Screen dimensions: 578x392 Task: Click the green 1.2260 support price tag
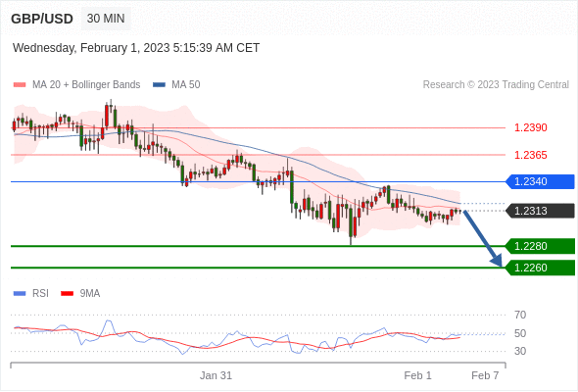point(540,268)
